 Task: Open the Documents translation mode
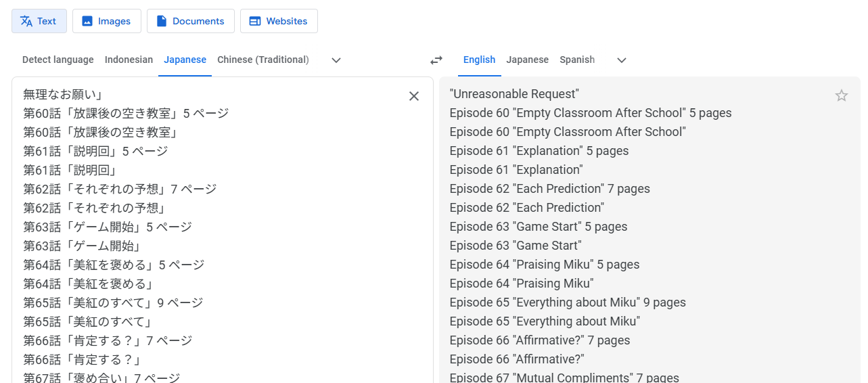(191, 21)
